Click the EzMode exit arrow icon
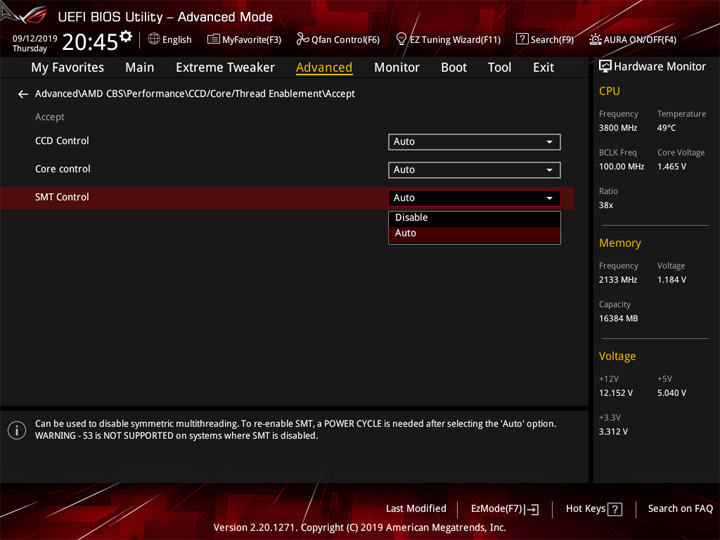 [533, 509]
